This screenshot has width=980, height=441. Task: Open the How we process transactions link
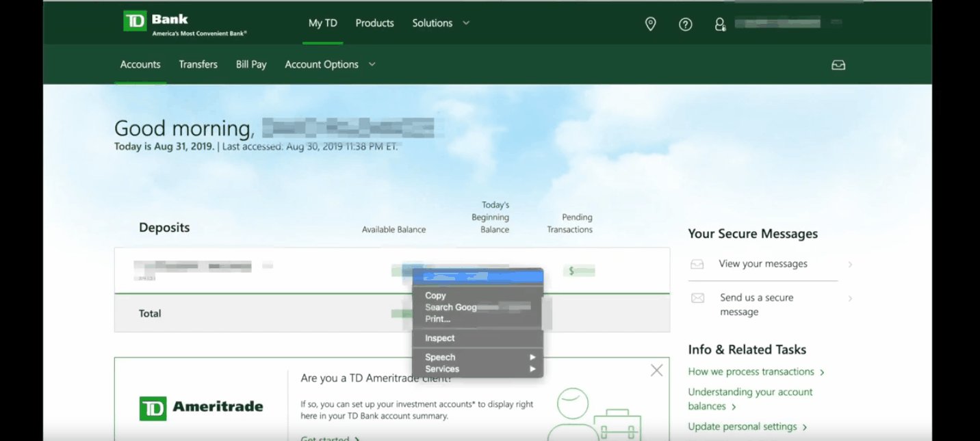coord(750,371)
